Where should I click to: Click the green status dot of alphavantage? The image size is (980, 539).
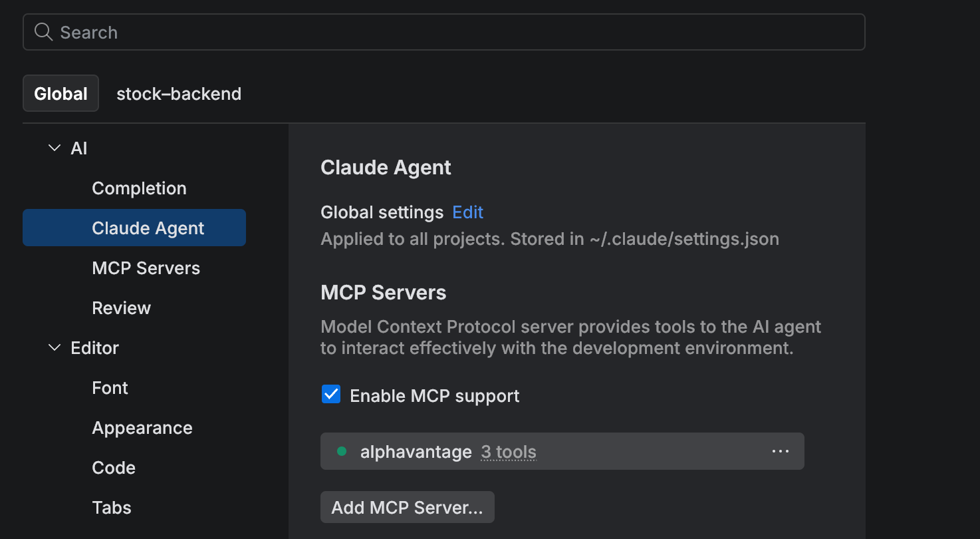[342, 451]
